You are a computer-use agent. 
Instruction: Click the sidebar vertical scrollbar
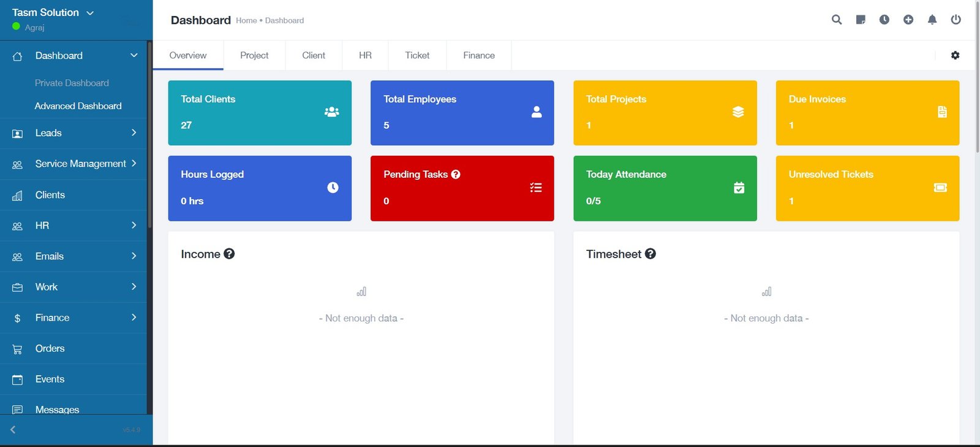coord(149,135)
